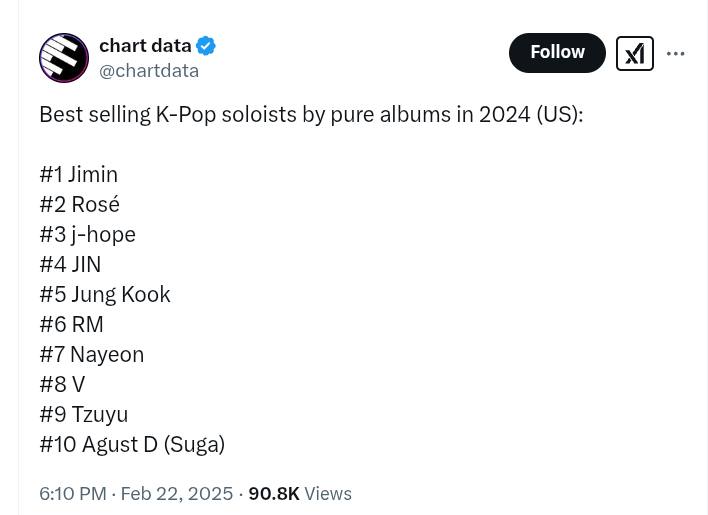
Task: Visit the @chartdata handle link
Action: click(149, 71)
